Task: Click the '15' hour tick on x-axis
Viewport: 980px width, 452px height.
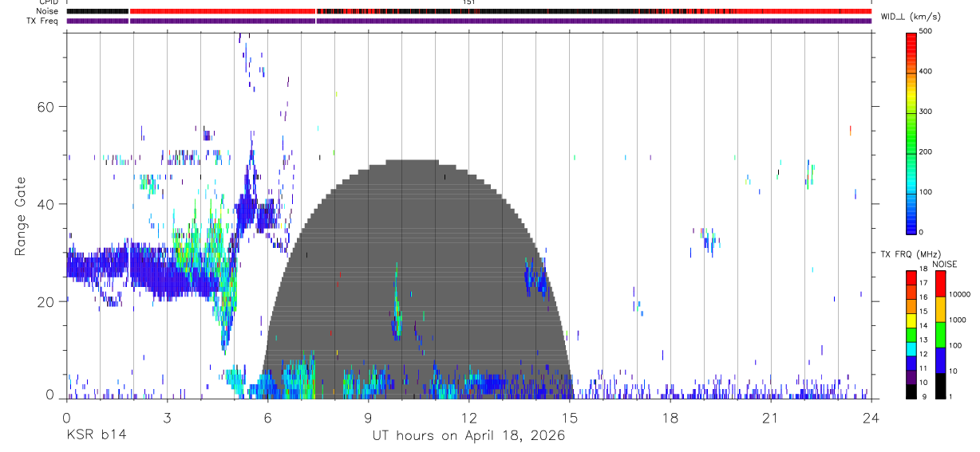Action: point(570,417)
